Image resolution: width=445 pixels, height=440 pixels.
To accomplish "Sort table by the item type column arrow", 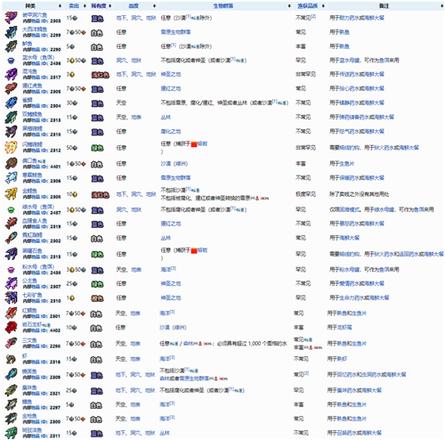I will point(60,6).
